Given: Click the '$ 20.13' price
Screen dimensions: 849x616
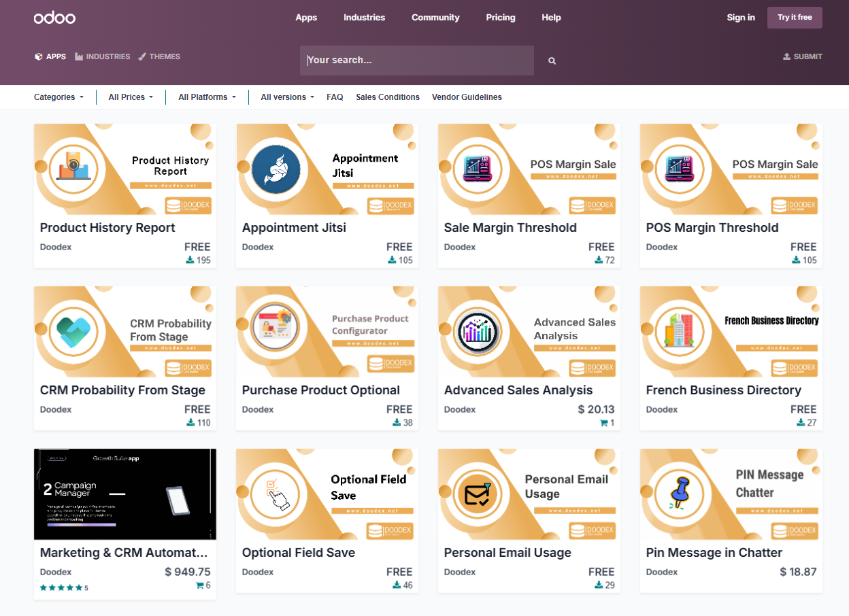Looking at the screenshot, I should coord(596,409).
